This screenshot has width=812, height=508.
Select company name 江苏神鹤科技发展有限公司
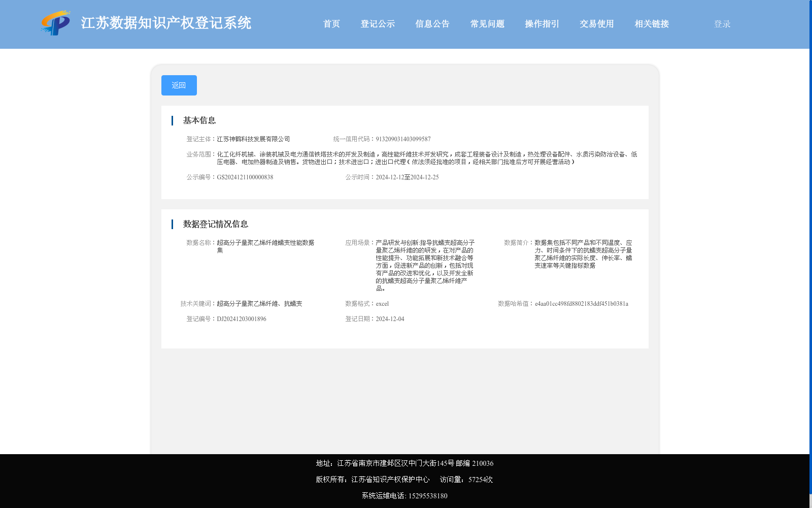point(253,139)
